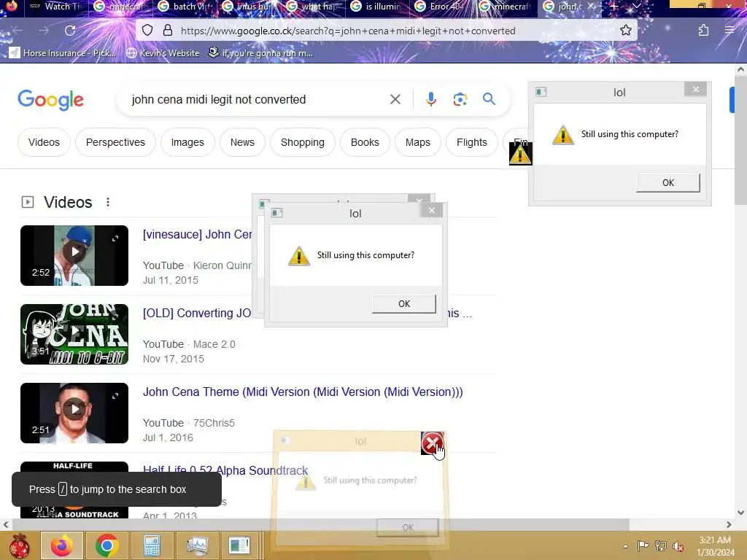Viewport: 747px width, 560px height.
Task: Switch to the 'batch vir' tab
Action: pos(185,6)
